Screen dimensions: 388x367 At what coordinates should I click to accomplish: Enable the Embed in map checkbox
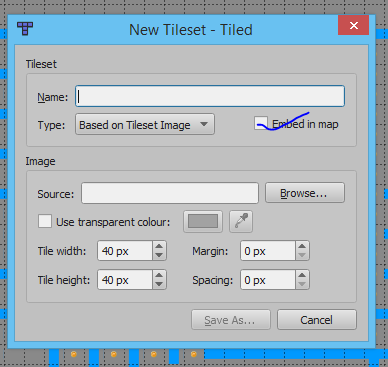click(x=261, y=123)
